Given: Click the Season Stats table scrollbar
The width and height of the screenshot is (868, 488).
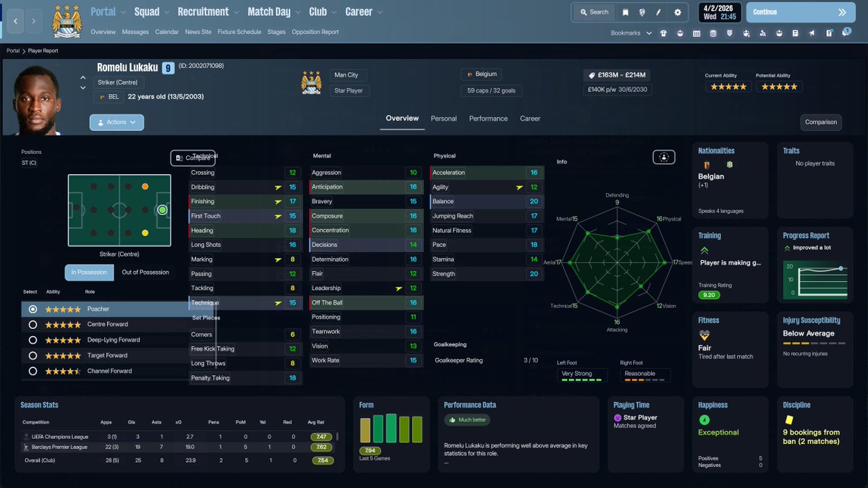Looking at the screenshot, I should [x=337, y=438].
